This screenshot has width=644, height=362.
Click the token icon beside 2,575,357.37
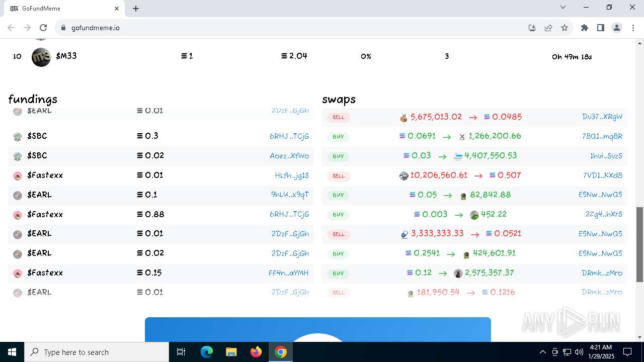click(458, 274)
